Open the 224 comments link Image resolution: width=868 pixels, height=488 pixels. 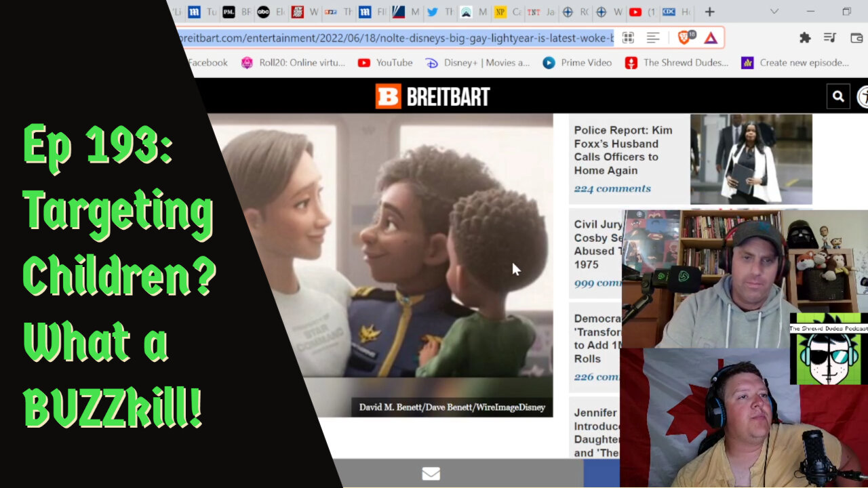point(612,189)
